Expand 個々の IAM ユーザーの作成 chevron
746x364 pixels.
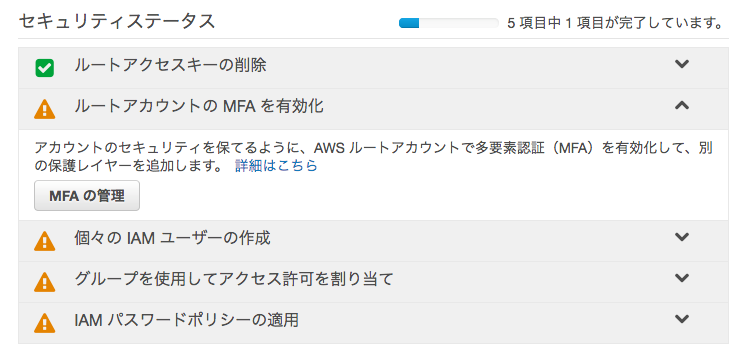click(682, 236)
